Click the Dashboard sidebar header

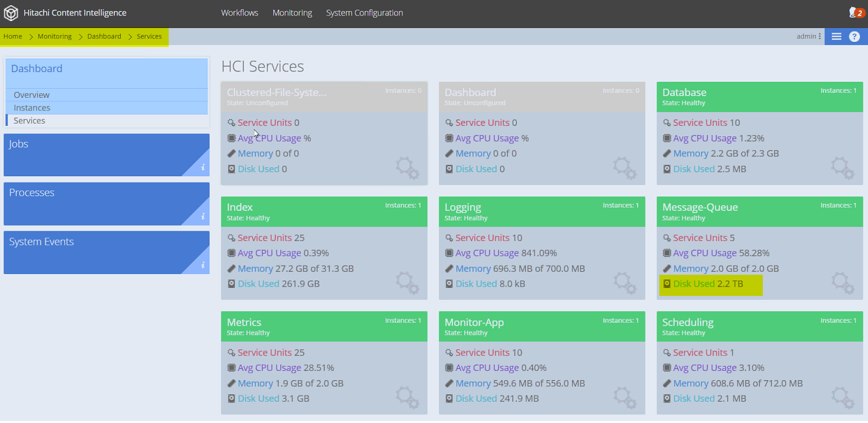point(107,73)
